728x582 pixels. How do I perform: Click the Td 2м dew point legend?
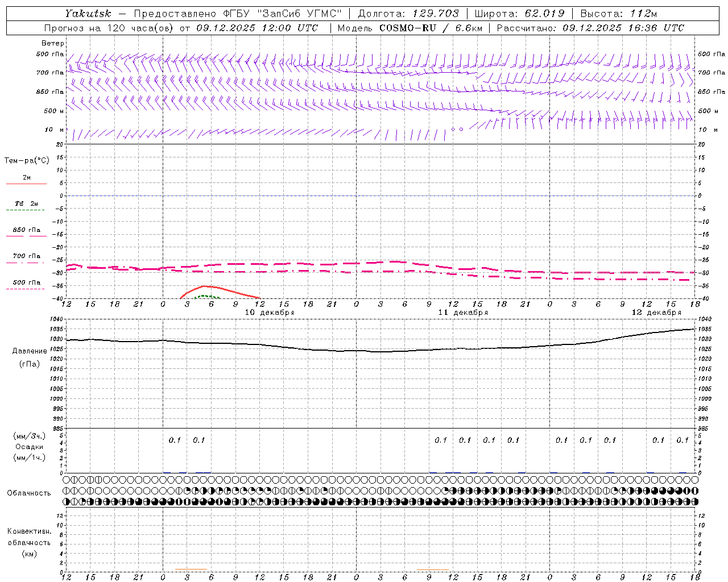pyautogui.click(x=26, y=206)
